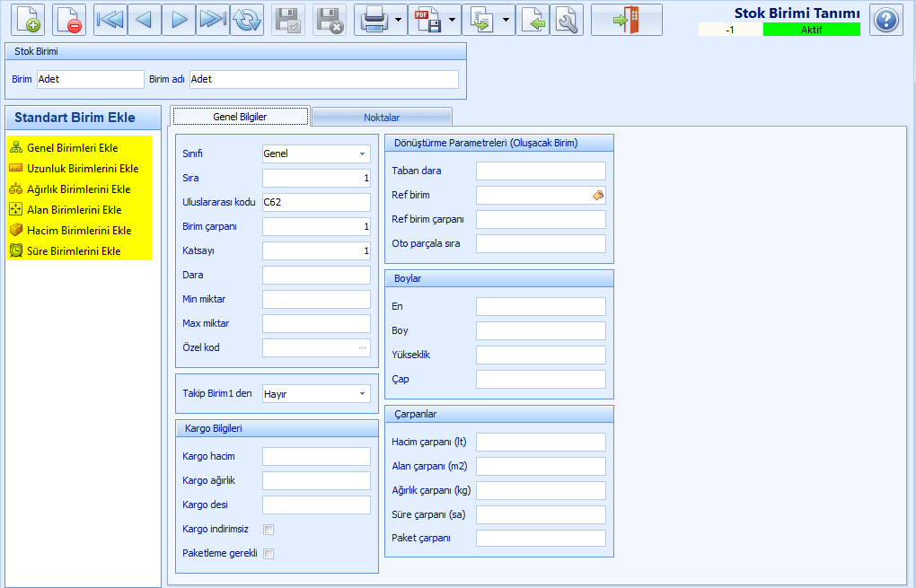
Task: Jump to the last record
Action: click(x=213, y=20)
